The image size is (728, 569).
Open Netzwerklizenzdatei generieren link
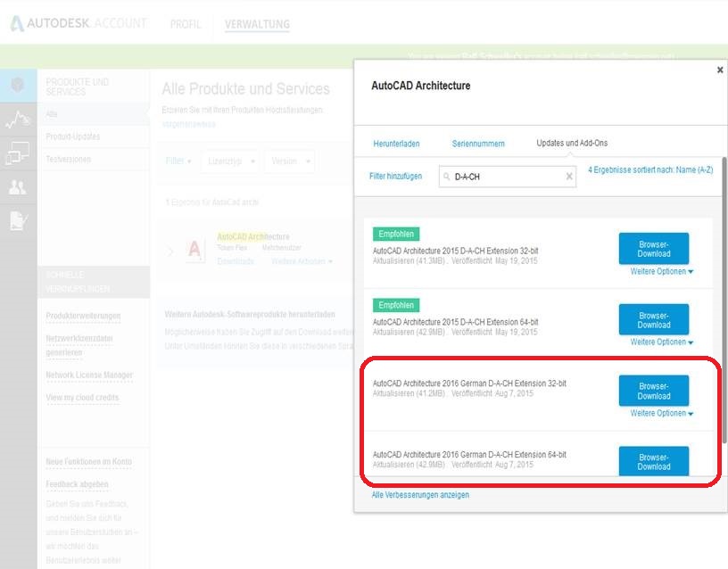click(79, 345)
